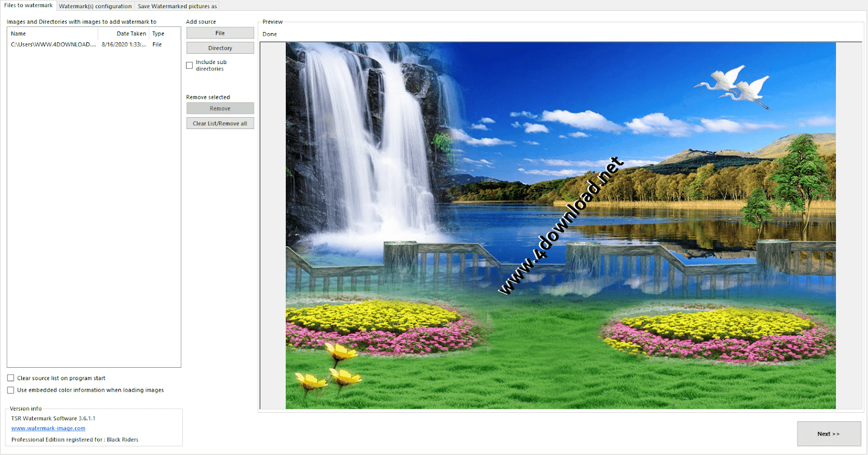Click the Remove button under Remove selected

tap(220, 108)
